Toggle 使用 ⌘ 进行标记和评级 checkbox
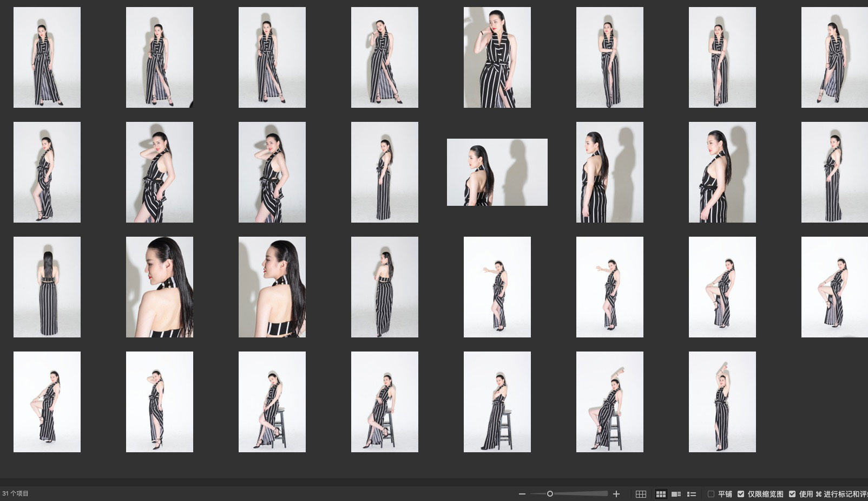 [792, 494]
